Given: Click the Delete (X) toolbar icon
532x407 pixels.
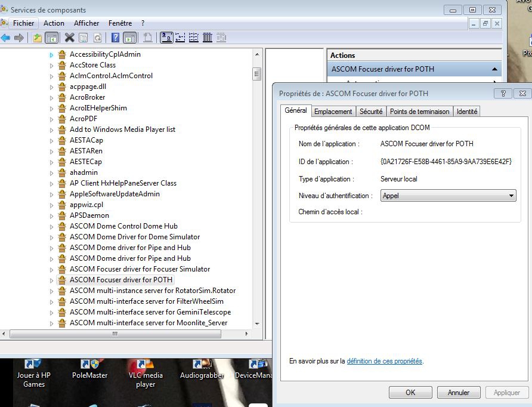Looking at the screenshot, I should pos(70,38).
